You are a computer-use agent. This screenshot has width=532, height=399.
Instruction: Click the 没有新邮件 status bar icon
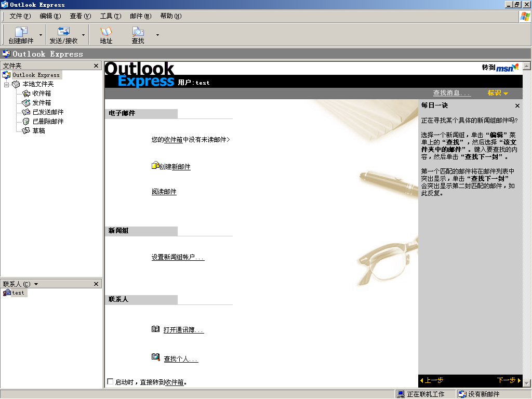462,394
